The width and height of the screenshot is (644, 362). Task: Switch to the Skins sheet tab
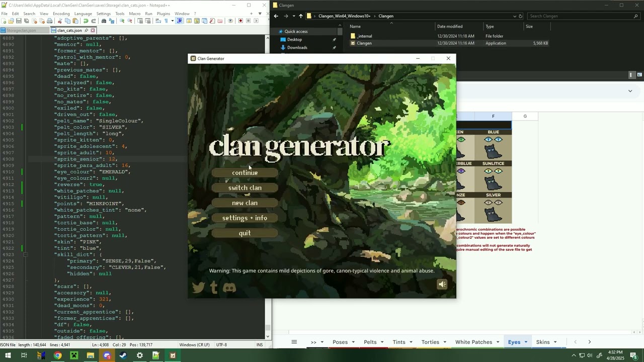(x=543, y=342)
